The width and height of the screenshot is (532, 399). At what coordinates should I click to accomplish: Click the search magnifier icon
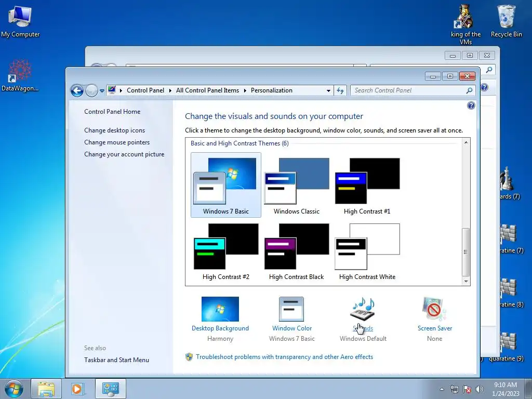coord(469,90)
